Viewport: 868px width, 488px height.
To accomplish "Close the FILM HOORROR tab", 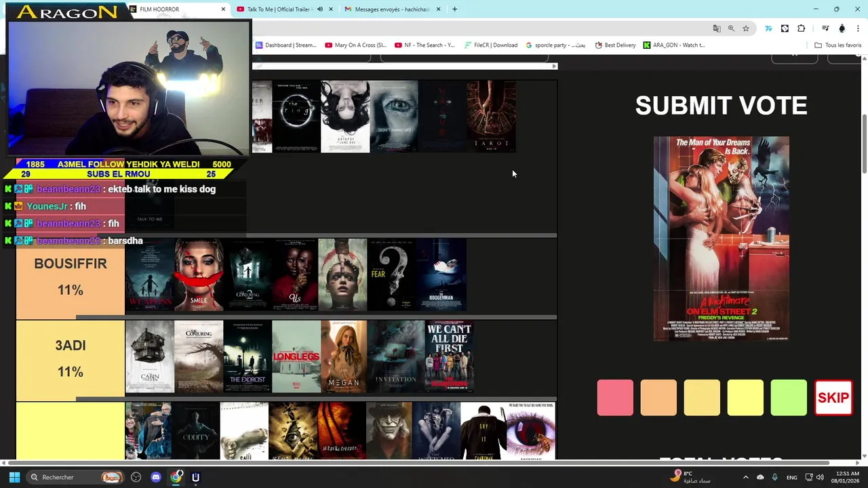I will pyautogui.click(x=223, y=9).
